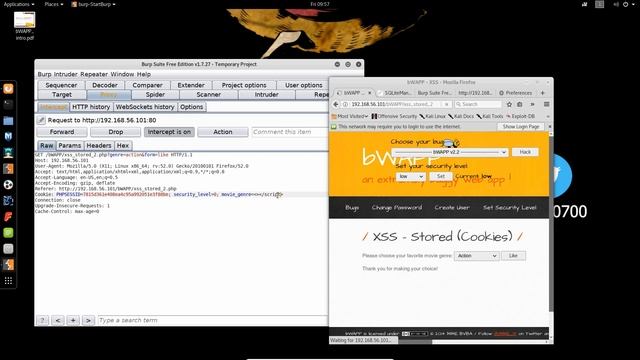Open the Window menu in Burp

coord(122,74)
